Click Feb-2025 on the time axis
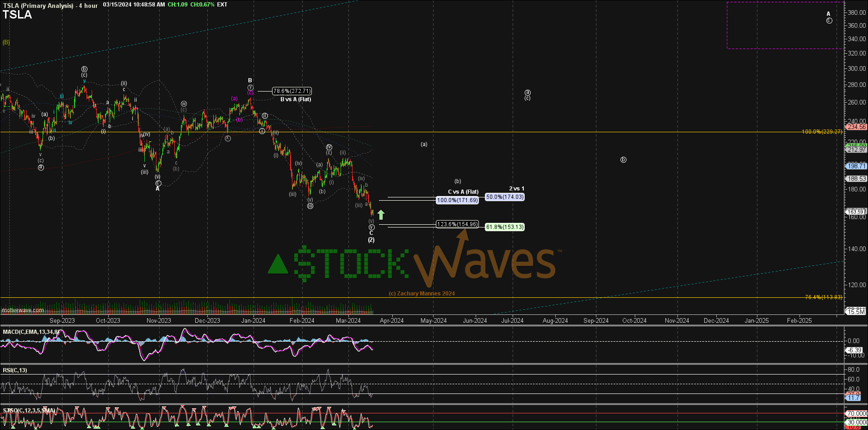 click(x=799, y=320)
